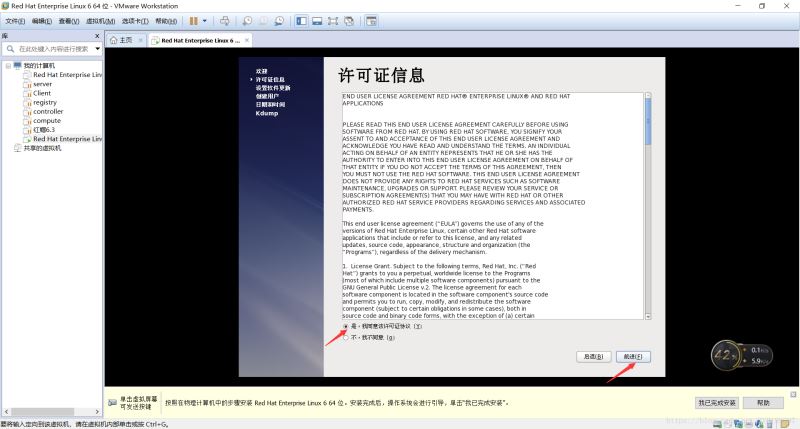Take a snapshot using the toolbar icon

247,20
